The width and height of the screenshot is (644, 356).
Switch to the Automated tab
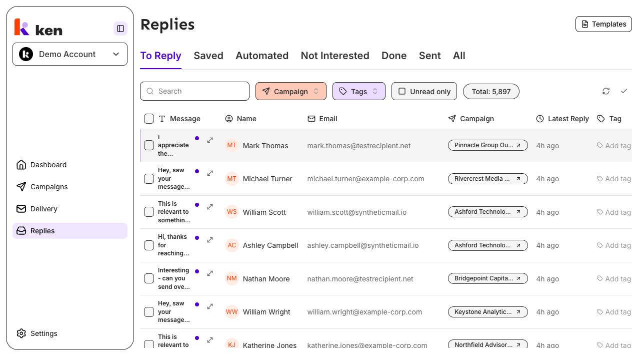coord(262,56)
